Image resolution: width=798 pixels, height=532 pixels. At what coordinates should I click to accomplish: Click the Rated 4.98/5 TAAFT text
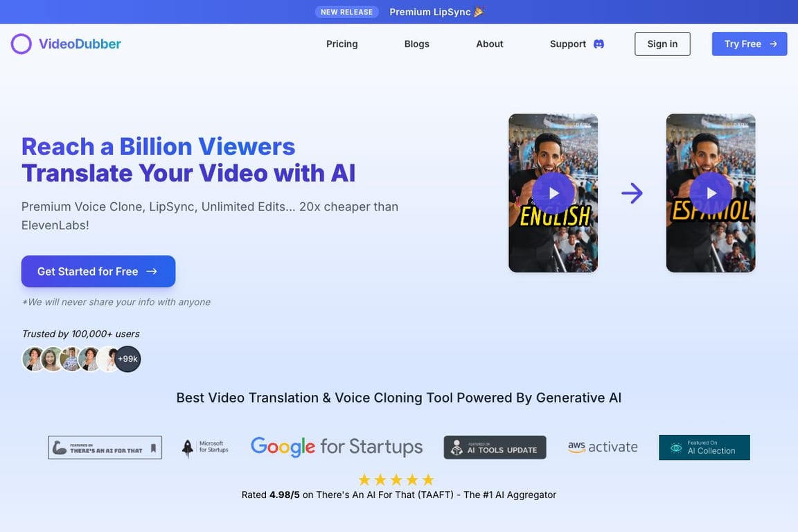pyautogui.click(x=399, y=495)
